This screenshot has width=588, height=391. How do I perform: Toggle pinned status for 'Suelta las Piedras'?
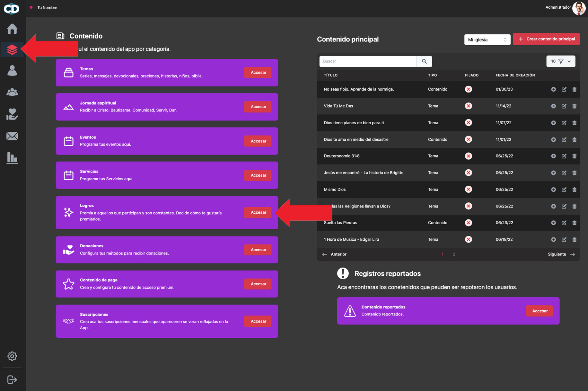(x=469, y=223)
